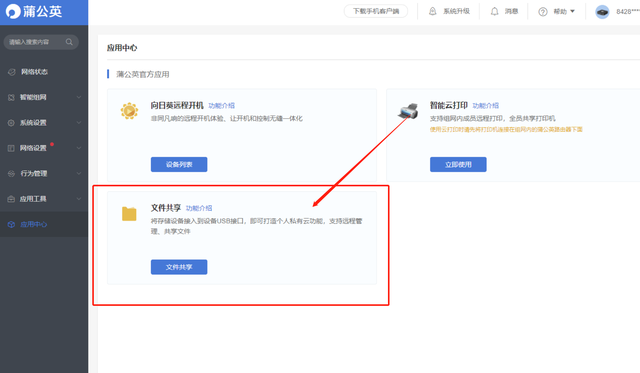Viewport: 640px width, 373px height.
Task: Click the 下载手机客户端 button
Action: tap(376, 11)
